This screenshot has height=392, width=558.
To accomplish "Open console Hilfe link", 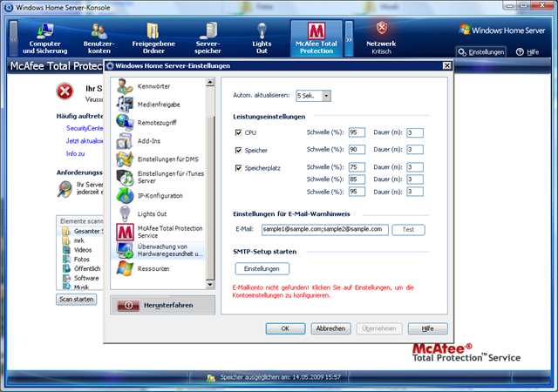I will coord(527,52).
